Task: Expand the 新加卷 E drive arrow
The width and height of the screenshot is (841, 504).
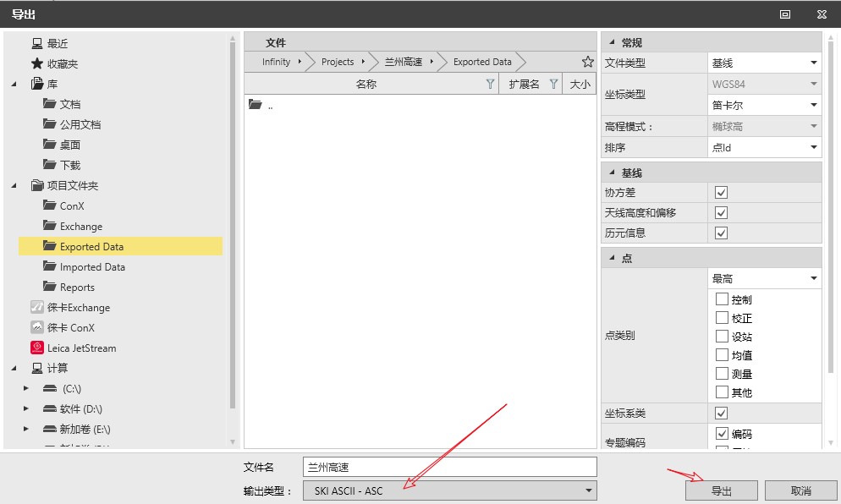Action: [25, 429]
